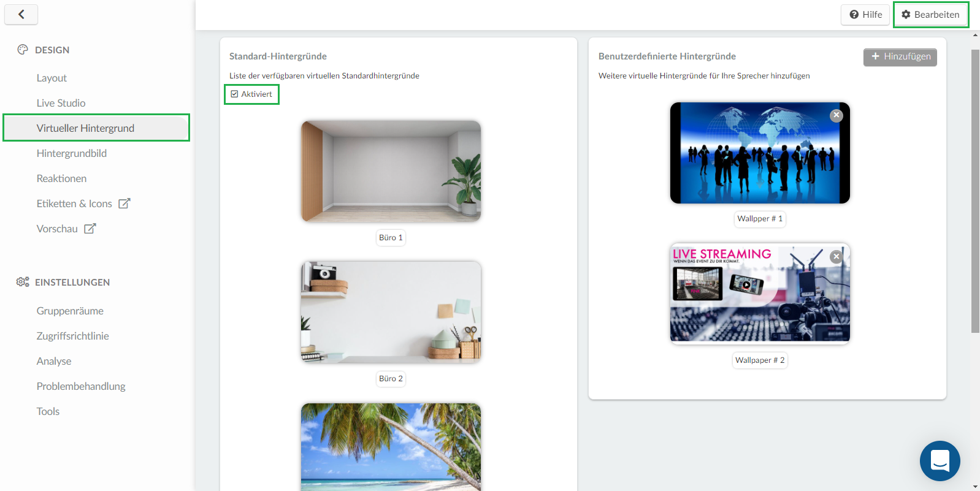Viewport: 980px width, 491px height.
Task: Open the chat support bubble
Action: 940,461
